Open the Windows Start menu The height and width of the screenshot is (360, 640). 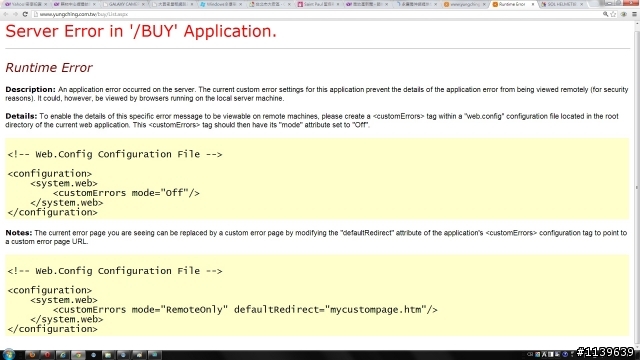[9, 354]
